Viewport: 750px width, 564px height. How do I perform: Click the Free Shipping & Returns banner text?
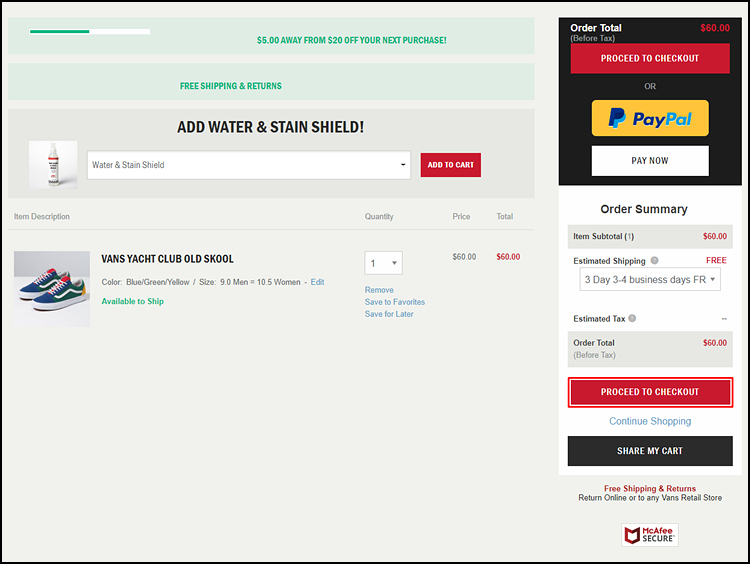[x=231, y=86]
